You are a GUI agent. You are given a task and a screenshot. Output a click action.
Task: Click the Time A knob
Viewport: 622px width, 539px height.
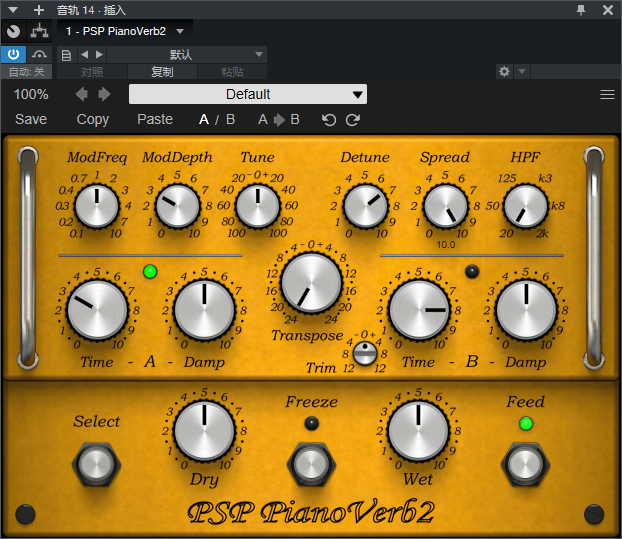[x=97, y=310]
